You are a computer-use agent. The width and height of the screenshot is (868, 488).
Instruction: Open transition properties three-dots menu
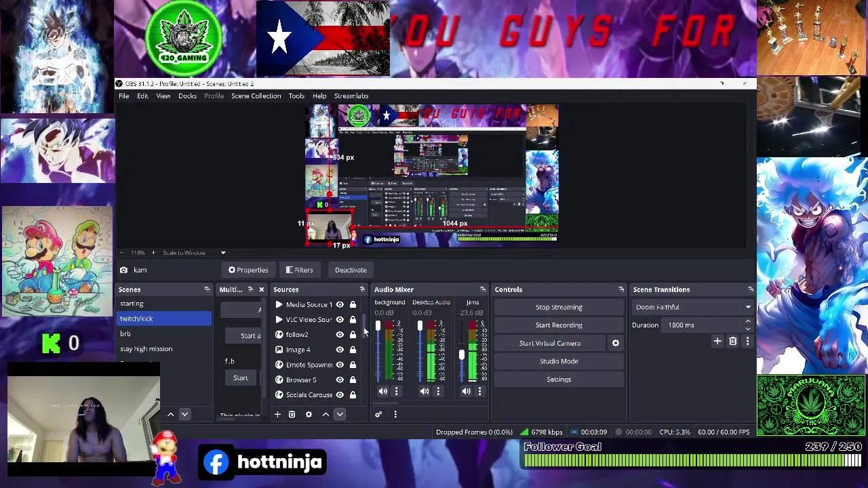747,342
